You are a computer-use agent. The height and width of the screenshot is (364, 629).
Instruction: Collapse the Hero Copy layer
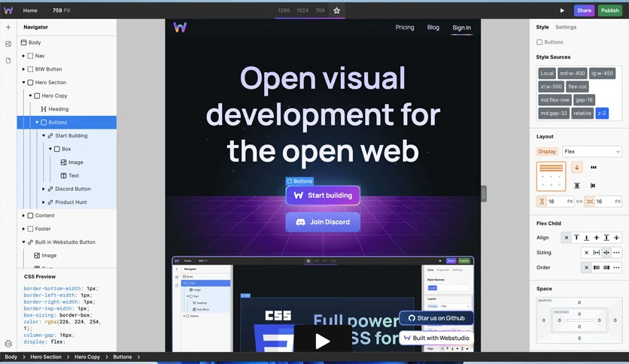click(30, 96)
